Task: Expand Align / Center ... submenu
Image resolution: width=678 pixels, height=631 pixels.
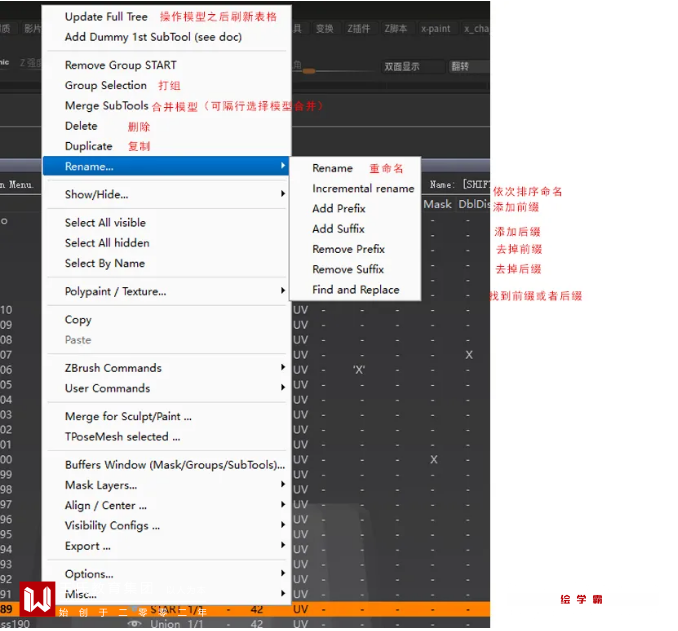Action: (x=166, y=506)
